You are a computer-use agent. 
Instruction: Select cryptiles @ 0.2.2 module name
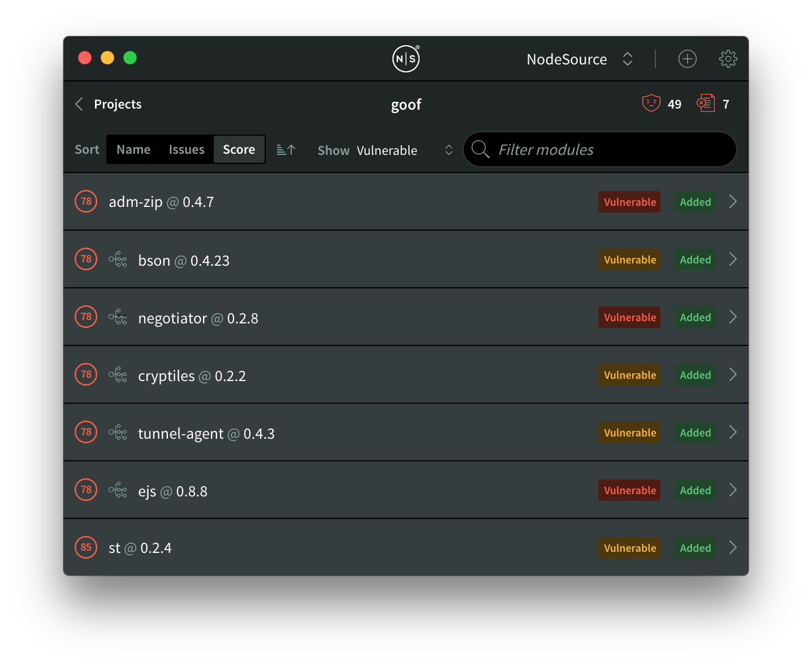(x=192, y=376)
